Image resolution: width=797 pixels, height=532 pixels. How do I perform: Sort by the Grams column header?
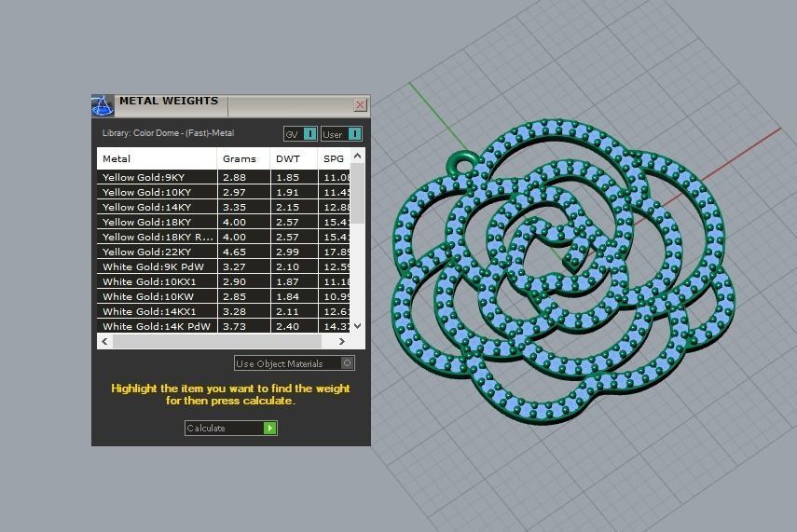click(243, 158)
